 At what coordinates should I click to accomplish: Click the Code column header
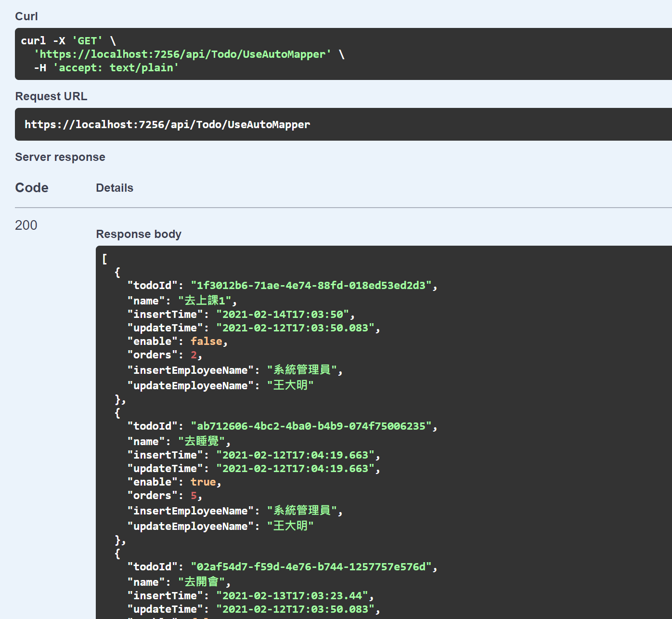tap(32, 188)
